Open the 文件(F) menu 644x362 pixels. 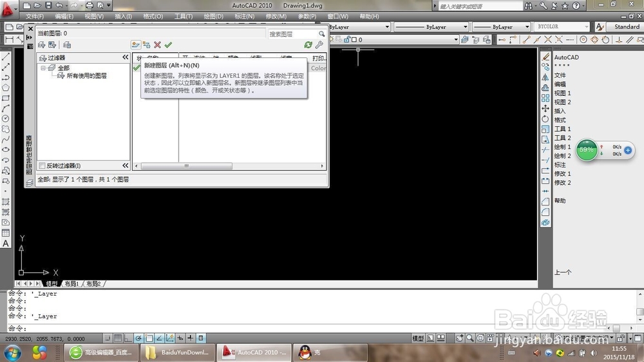(x=35, y=17)
